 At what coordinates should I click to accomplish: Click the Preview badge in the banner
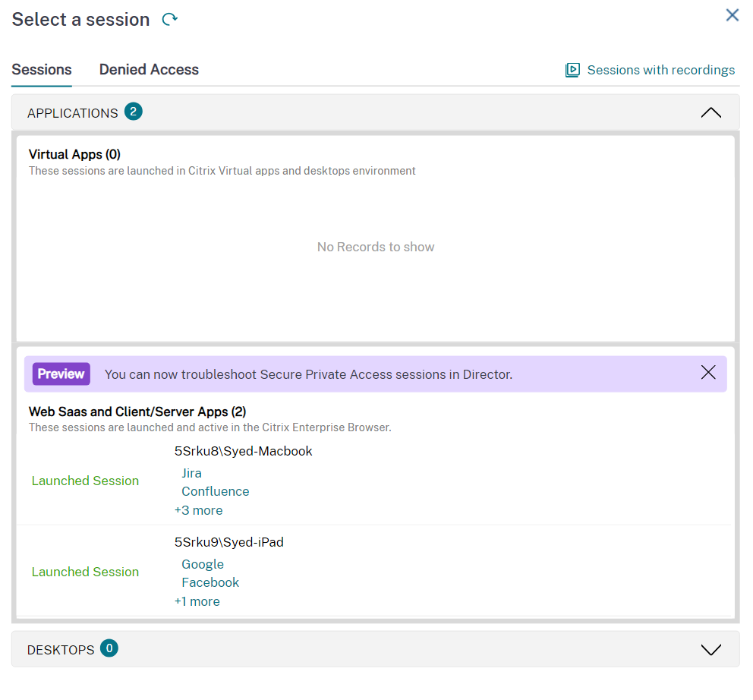[x=61, y=374]
